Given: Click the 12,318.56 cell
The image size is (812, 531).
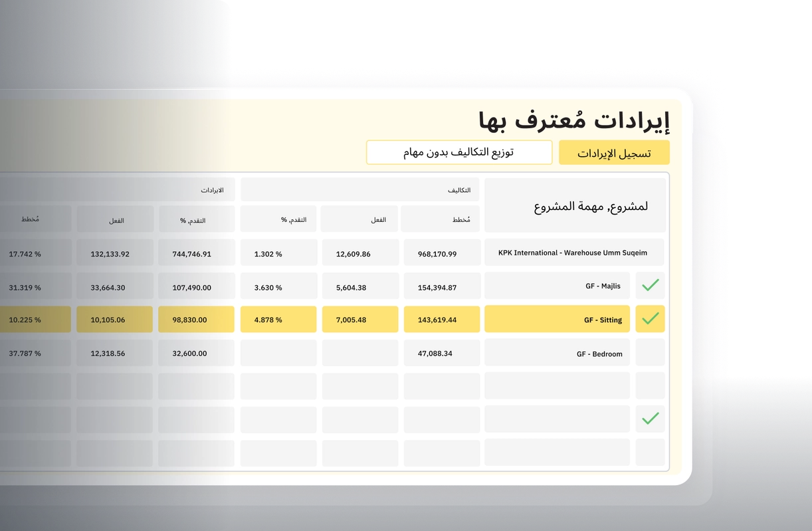Looking at the screenshot, I should point(115,352).
